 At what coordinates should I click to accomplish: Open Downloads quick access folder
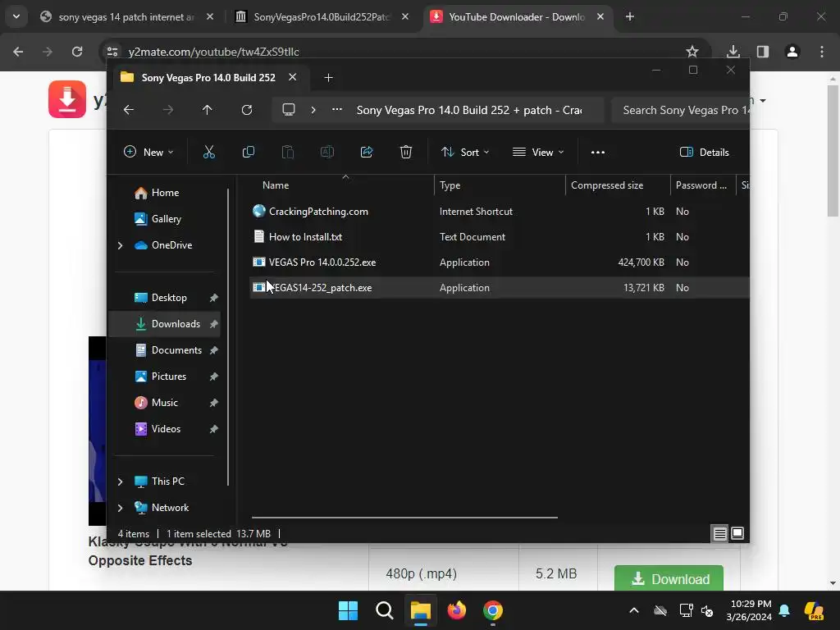pos(165,324)
